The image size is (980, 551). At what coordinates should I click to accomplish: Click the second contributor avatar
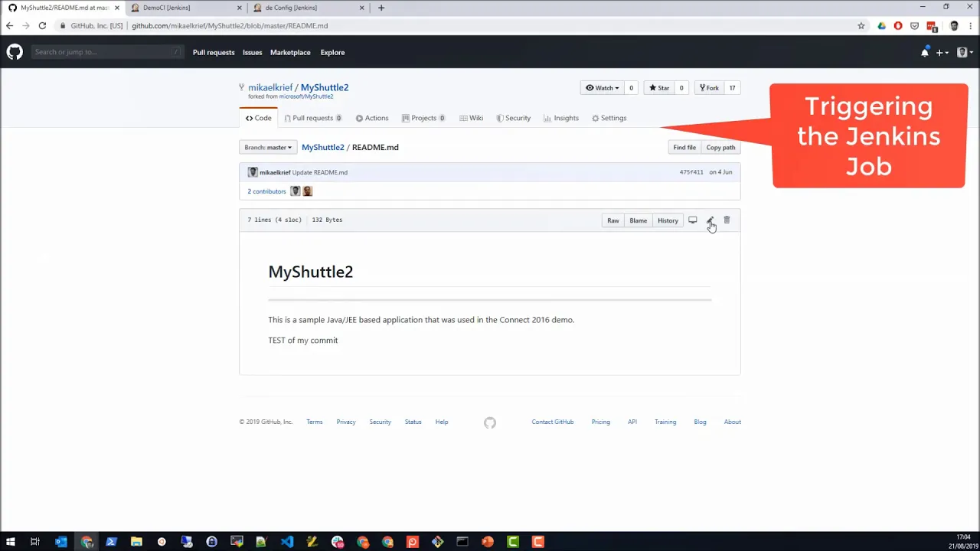(308, 191)
